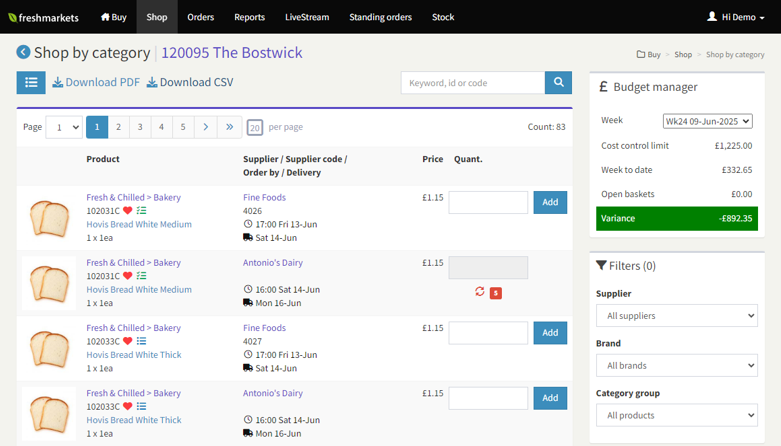This screenshot has height=446, width=781.
Task: Go to the next page arrow
Action: [205, 127]
